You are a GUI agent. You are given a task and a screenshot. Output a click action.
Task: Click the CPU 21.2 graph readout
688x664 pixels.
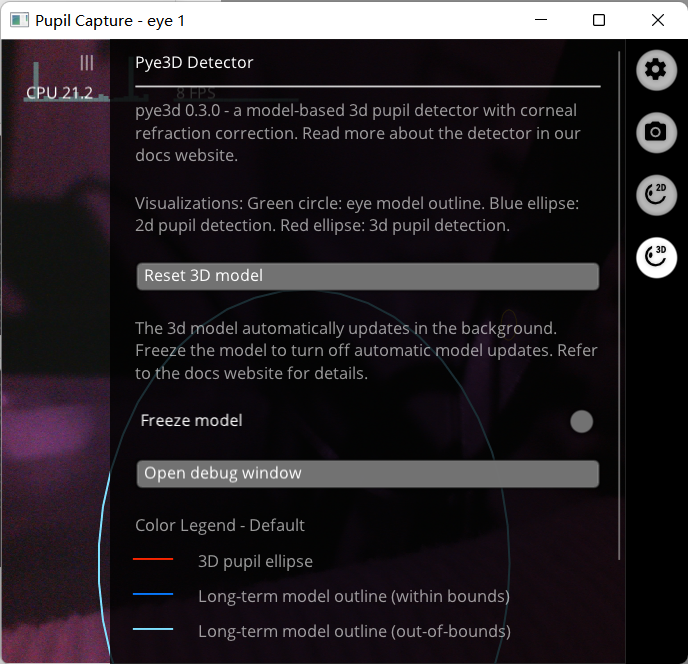pyautogui.click(x=59, y=93)
